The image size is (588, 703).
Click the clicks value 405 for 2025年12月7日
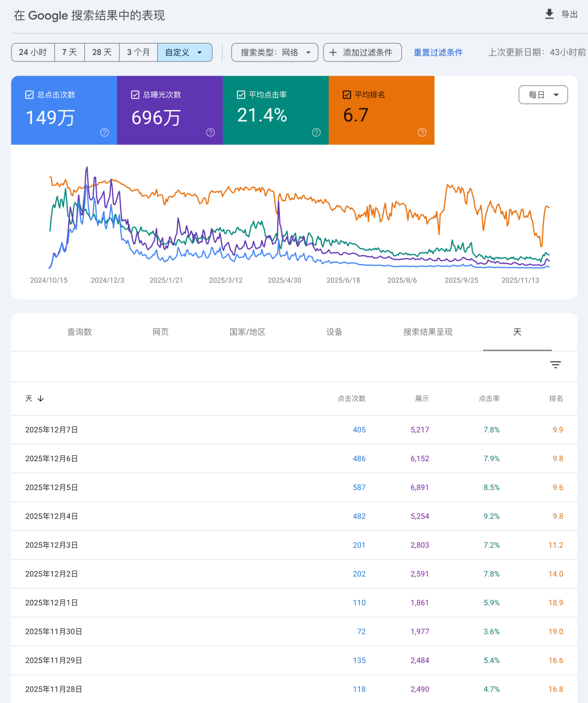click(x=359, y=430)
